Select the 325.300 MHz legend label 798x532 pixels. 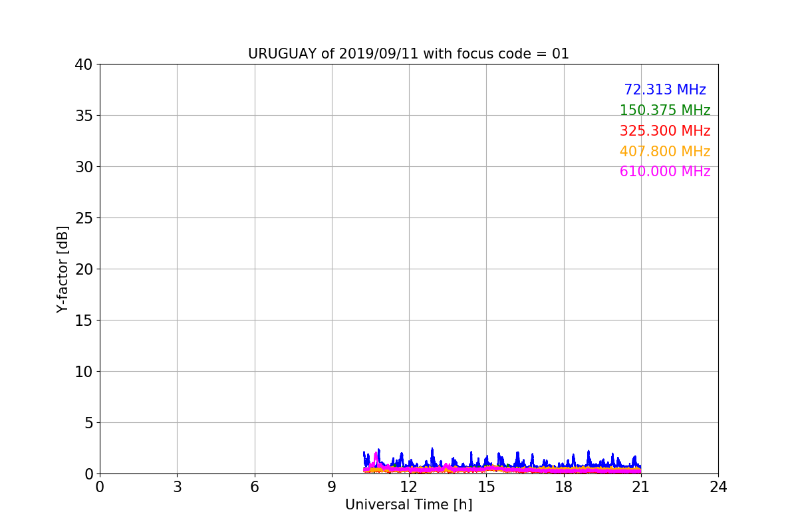tap(665, 131)
